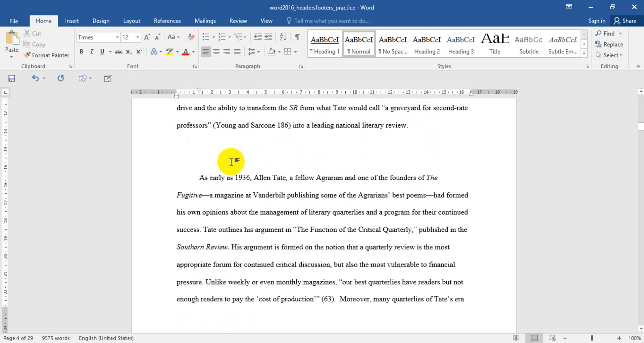The height and width of the screenshot is (343, 644).
Task: Switch to the Layout tab
Action: pos(132,21)
